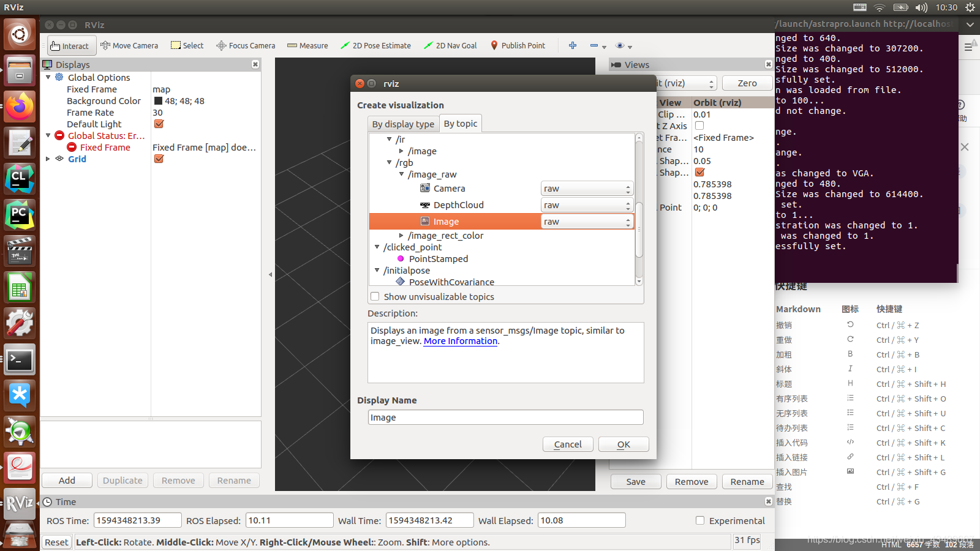This screenshot has width=980, height=551.
Task: Open LibreOffice Calc in dock
Action: point(20,288)
